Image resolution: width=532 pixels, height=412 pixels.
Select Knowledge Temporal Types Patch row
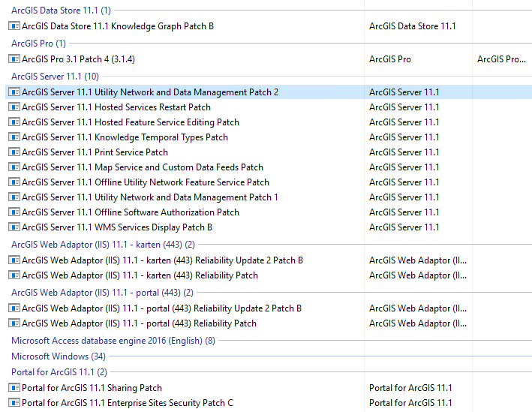tap(125, 137)
